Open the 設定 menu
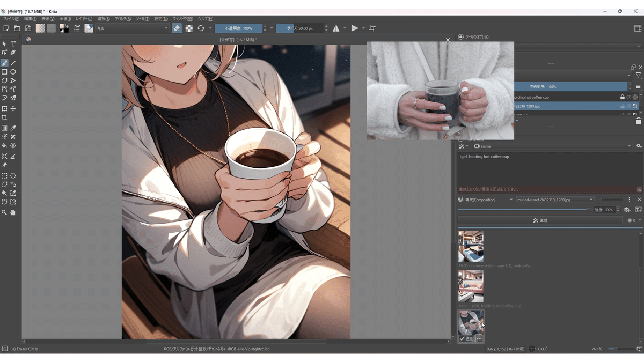 (161, 19)
